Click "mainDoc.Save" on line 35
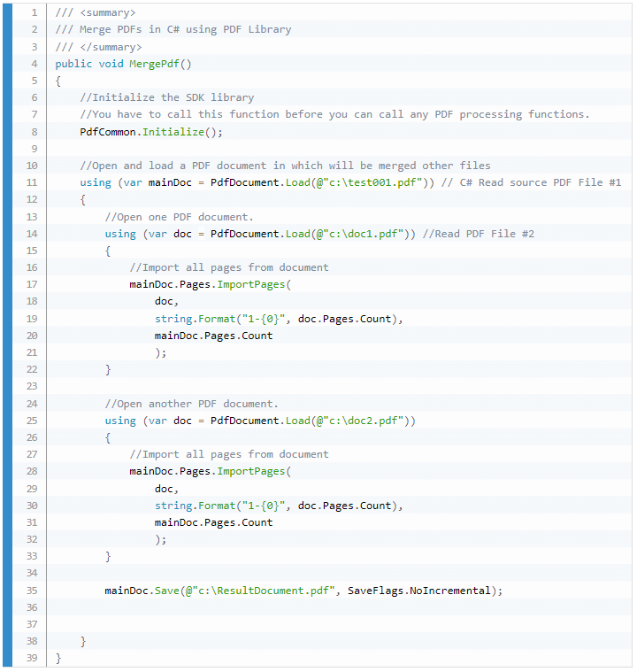This screenshot has width=637, height=672. click(x=142, y=591)
